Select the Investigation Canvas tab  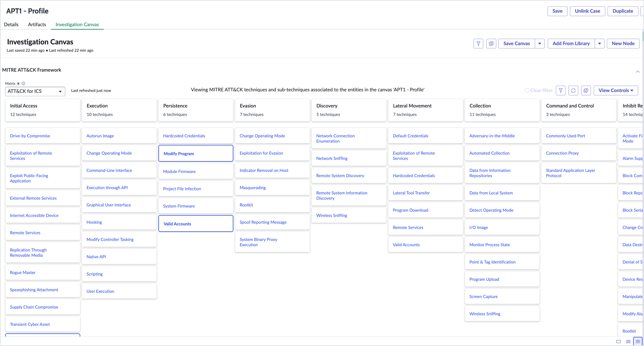[77, 24]
